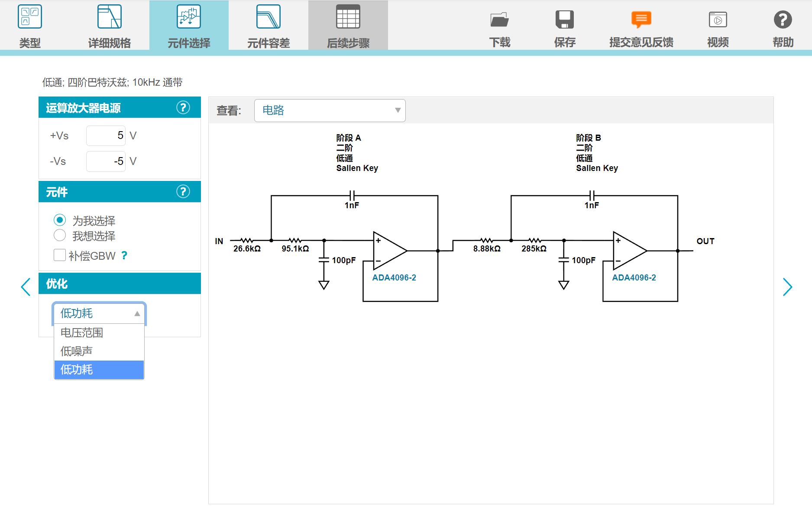Open the 视频 video icon

tap(718, 20)
